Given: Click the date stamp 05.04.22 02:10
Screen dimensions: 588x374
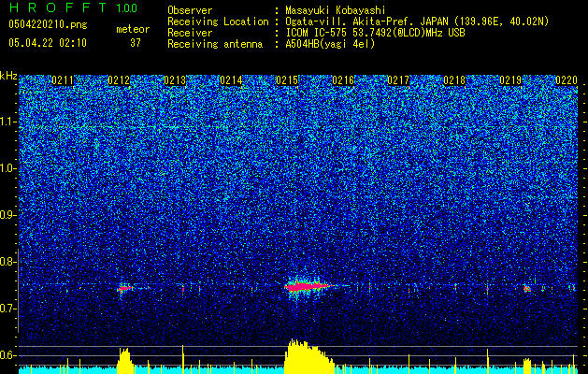Looking at the screenshot, I should (x=48, y=43).
